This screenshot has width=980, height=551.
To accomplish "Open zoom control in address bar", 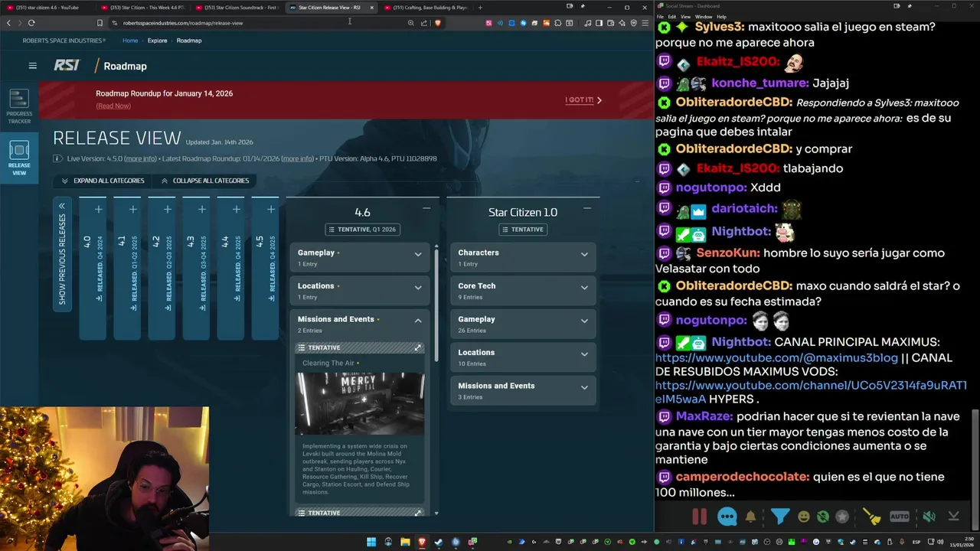I will (x=410, y=23).
